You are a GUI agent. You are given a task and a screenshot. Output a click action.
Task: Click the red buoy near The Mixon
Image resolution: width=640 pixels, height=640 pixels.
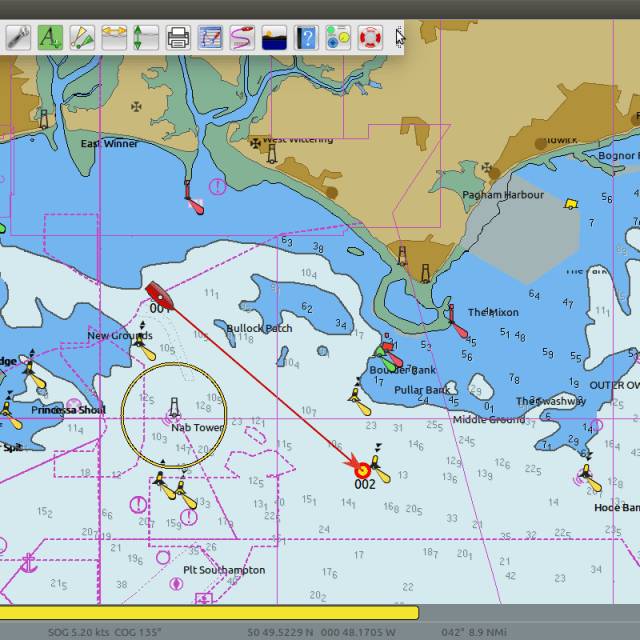click(457, 325)
